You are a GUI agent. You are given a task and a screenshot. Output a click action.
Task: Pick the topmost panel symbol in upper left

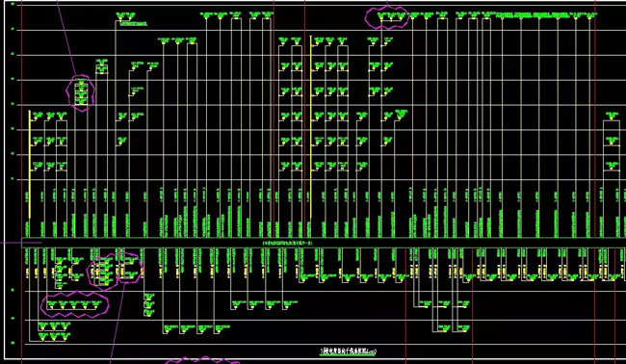pyautogui.click(x=125, y=16)
